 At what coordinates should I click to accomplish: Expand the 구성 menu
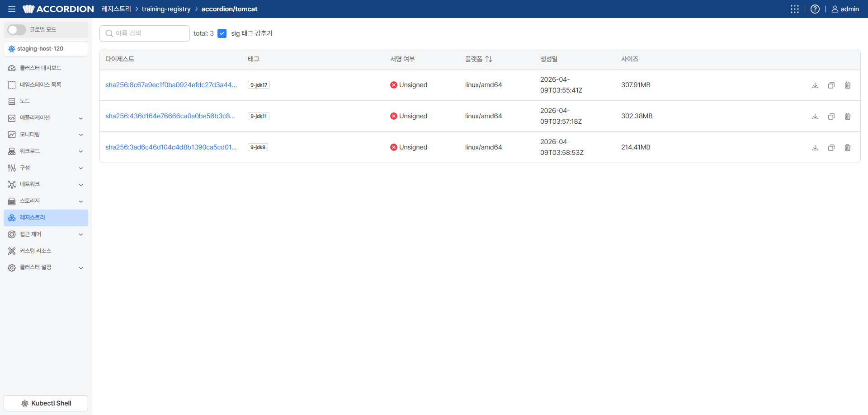click(x=46, y=168)
